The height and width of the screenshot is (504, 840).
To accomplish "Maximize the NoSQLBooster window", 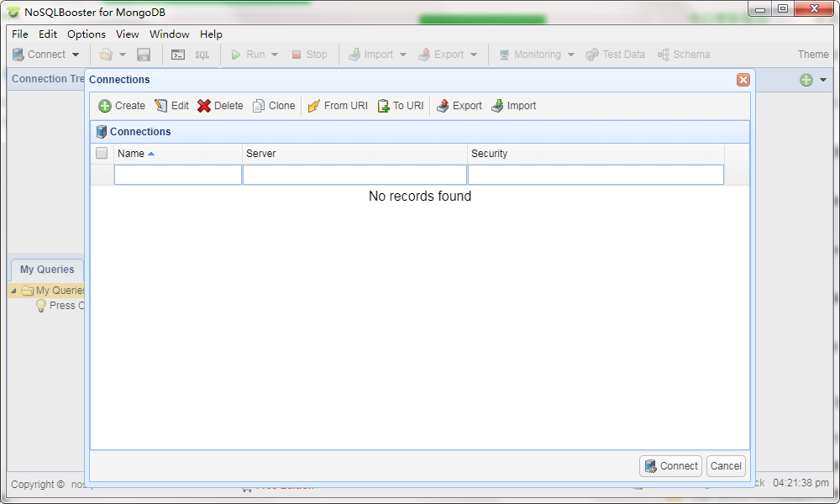I will tap(783, 8).
